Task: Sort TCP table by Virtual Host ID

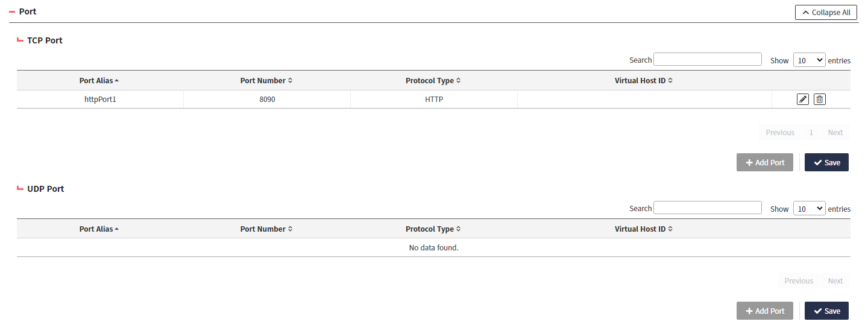Action: 643,81
